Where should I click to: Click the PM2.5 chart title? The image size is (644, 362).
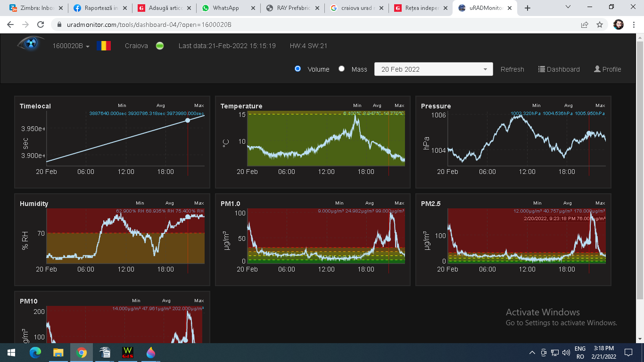tap(431, 204)
